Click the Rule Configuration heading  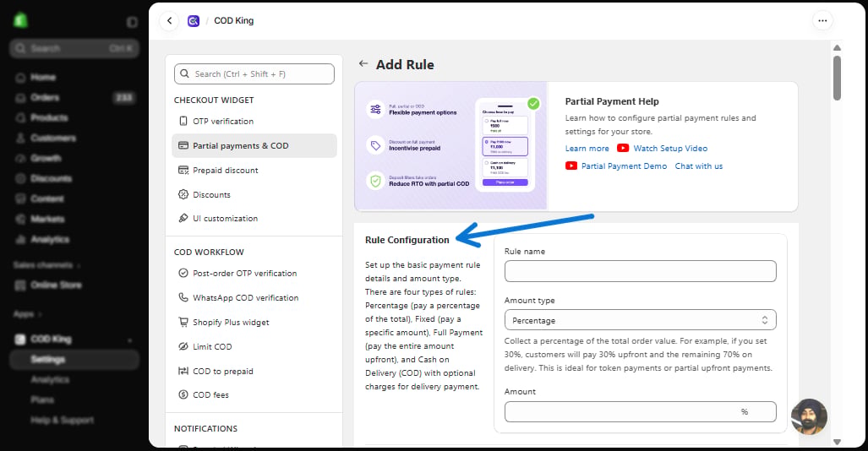[x=407, y=240]
